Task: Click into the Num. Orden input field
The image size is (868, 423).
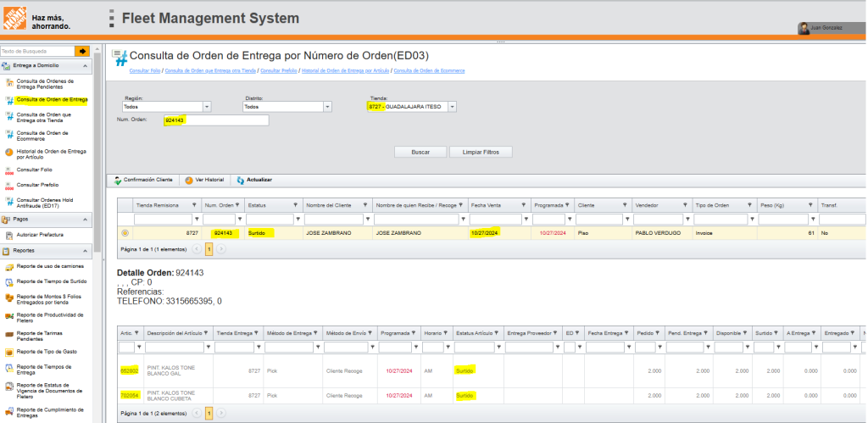Action: [216, 120]
